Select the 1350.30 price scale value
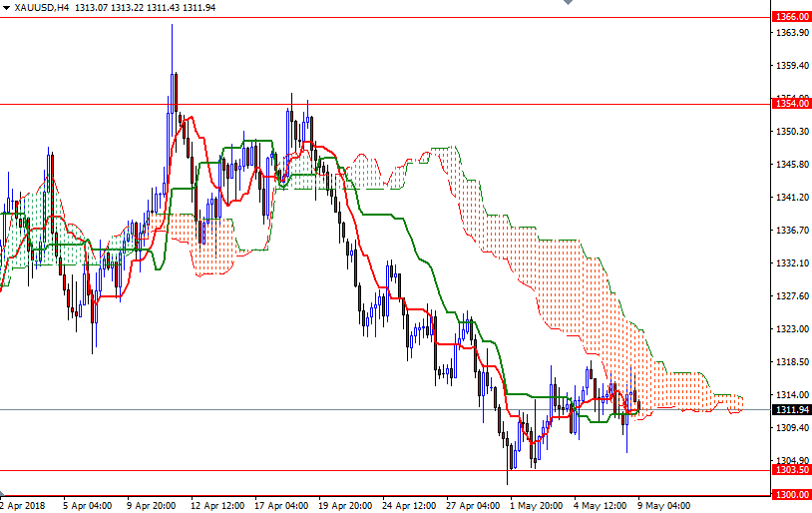The image size is (812, 513). 792,132
